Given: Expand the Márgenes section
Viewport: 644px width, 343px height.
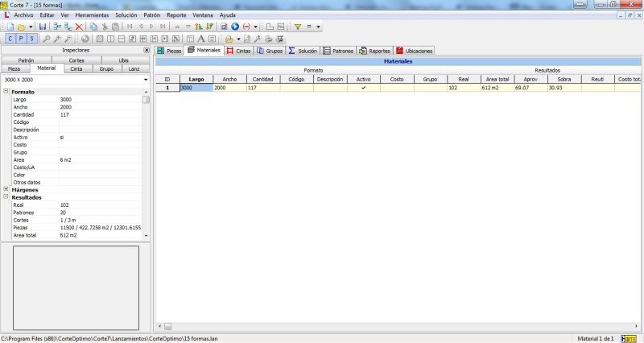Looking at the screenshot, I should coord(6,190).
